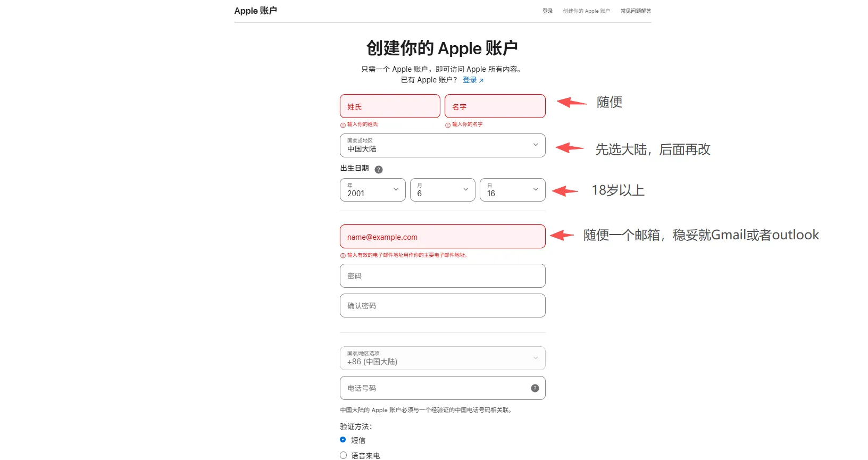
Task: Click the 登录 item in top navigation
Action: [x=547, y=11]
